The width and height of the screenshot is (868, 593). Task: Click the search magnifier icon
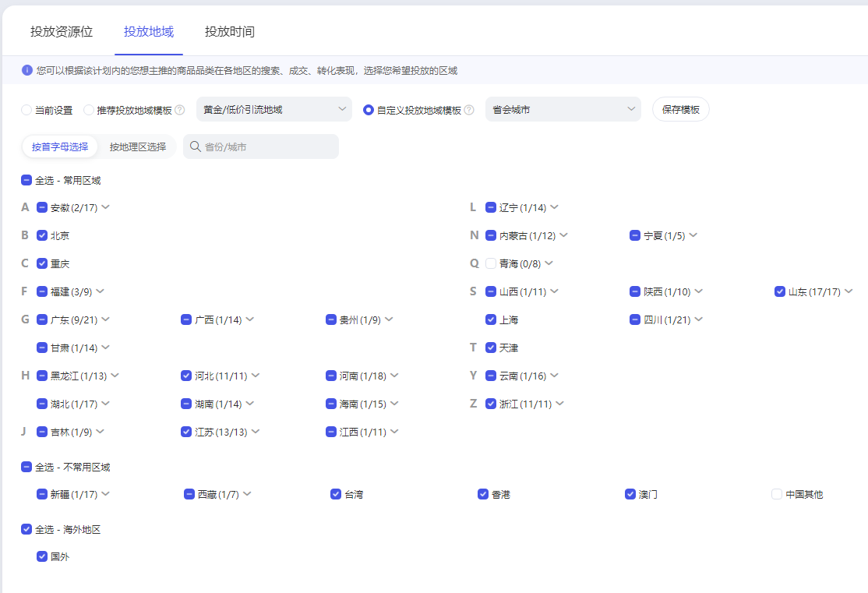[196, 146]
